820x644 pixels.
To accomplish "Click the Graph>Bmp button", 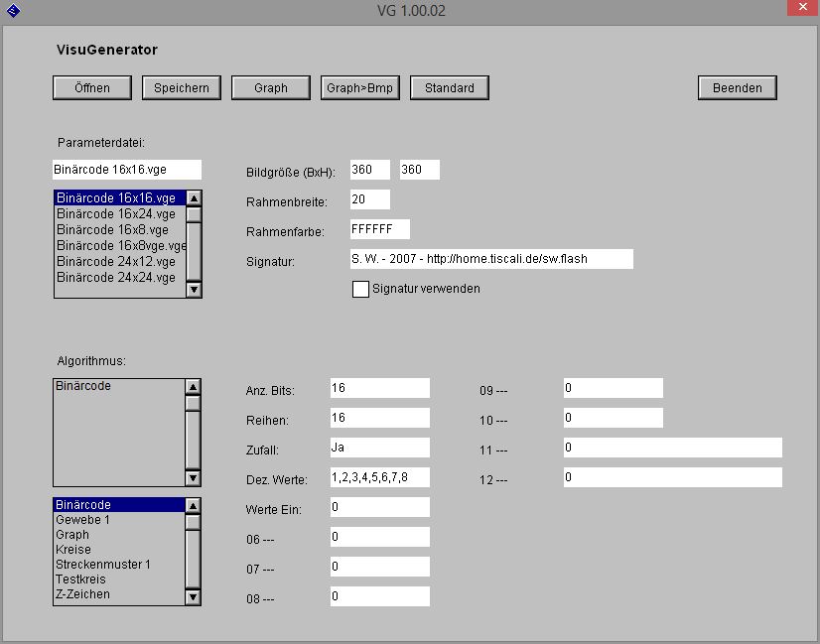I will [361, 87].
